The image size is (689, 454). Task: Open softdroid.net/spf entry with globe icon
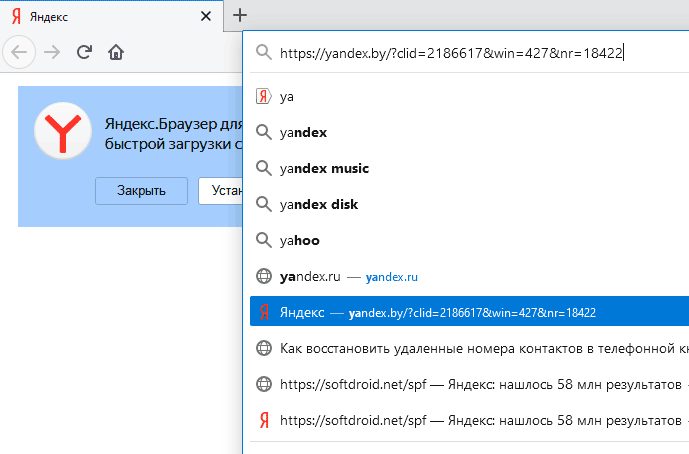coord(469,385)
